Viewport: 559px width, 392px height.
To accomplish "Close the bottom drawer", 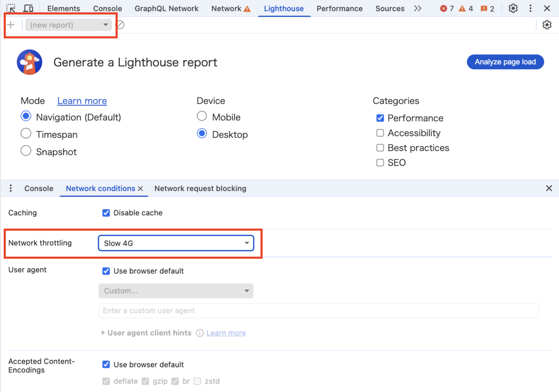I will 549,188.
